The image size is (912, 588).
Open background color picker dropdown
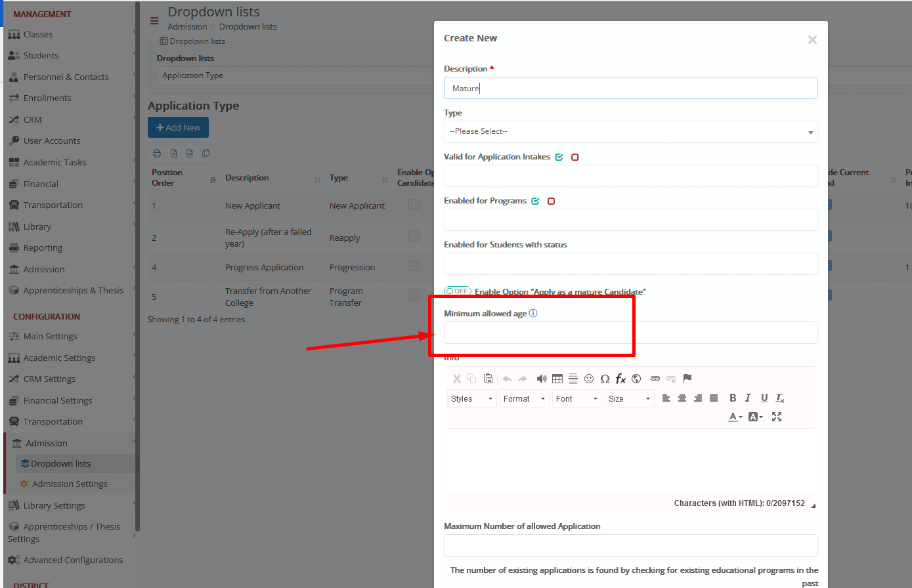756,417
